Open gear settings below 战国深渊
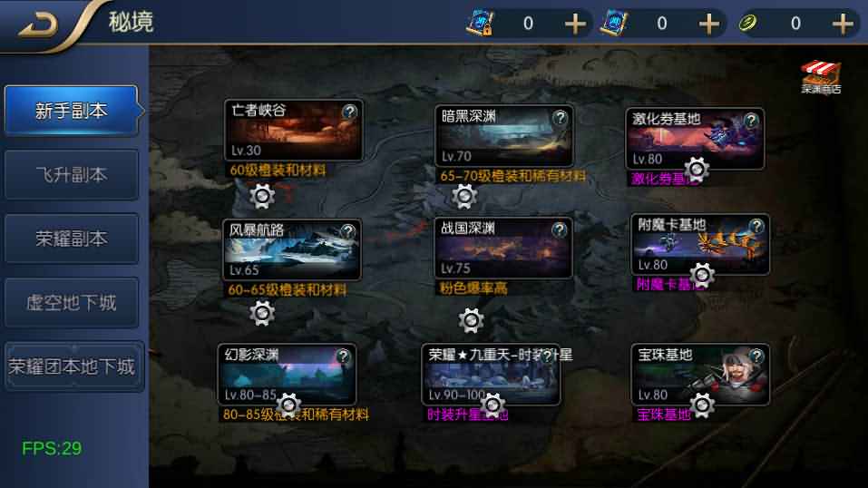 pyautogui.click(x=471, y=320)
